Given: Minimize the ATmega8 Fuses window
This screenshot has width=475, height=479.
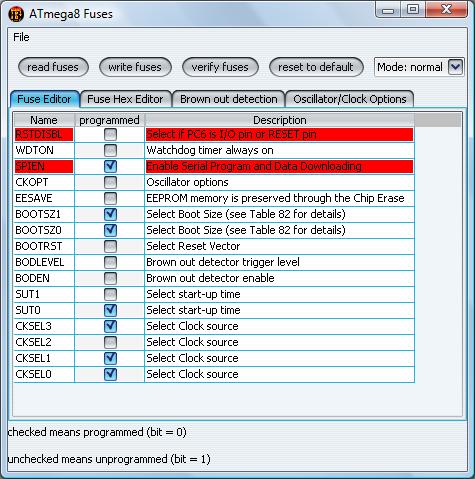Looking at the screenshot, I should click(388, 10).
